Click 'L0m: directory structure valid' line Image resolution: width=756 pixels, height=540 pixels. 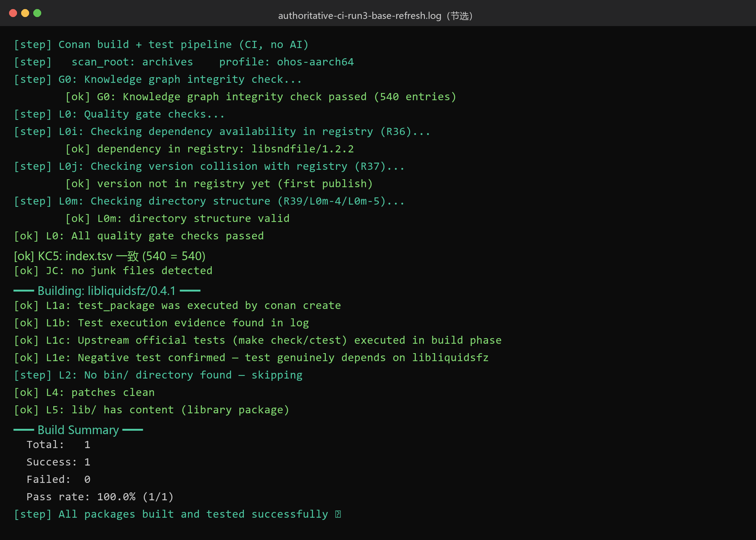pos(177,219)
